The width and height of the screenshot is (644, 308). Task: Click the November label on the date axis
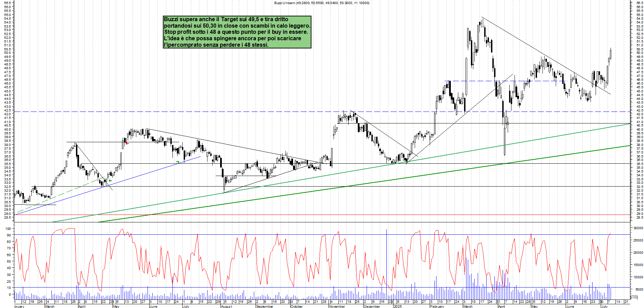[x=337, y=306]
